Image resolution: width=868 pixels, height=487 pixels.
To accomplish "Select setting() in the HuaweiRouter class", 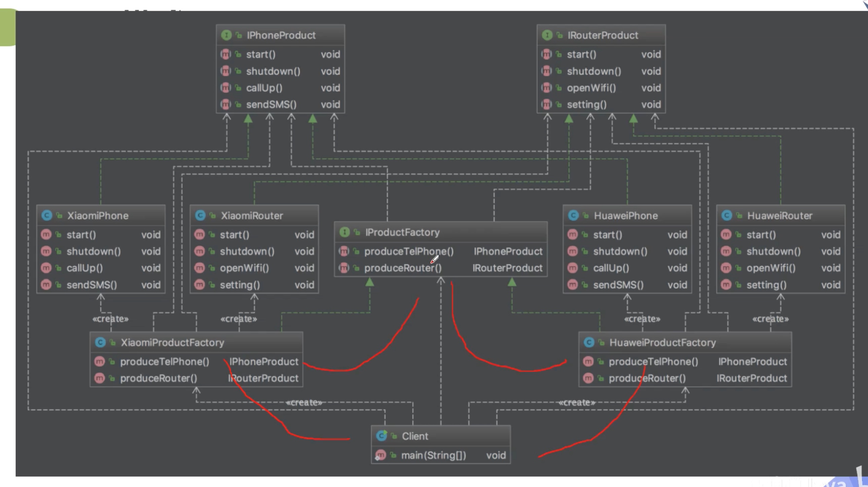I will point(766,285).
